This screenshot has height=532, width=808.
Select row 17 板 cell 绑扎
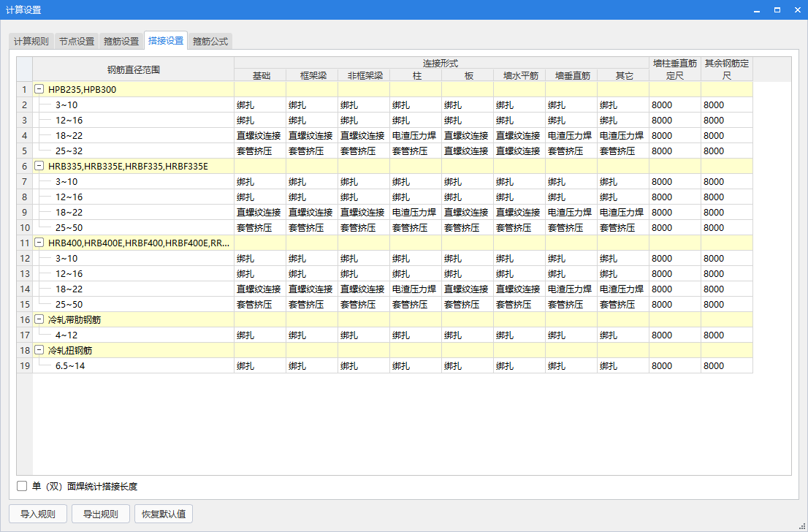(x=468, y=335)
